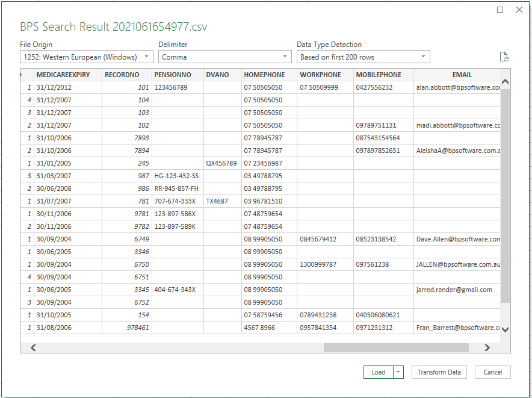Click the work phone cell 0789431238
The image size is (532, 398).
(x=325, y=315)
